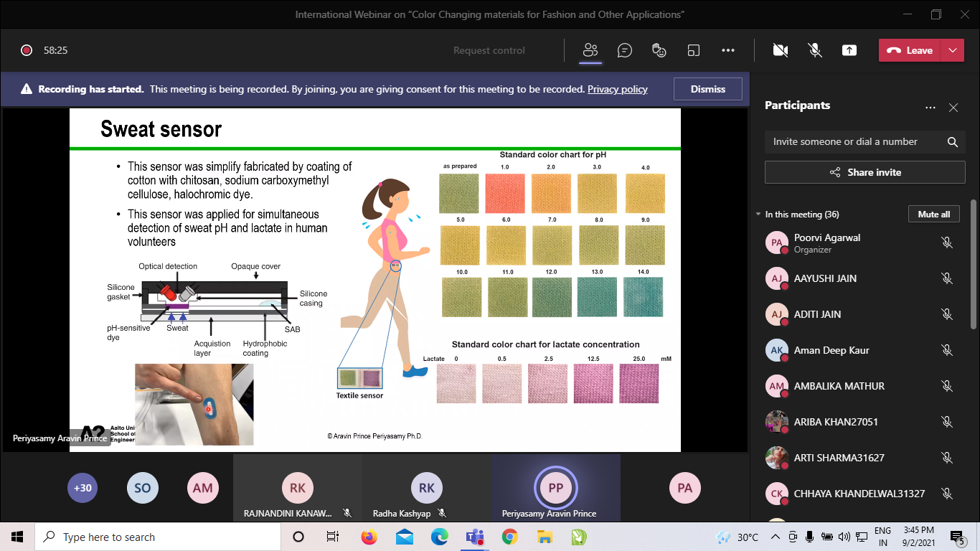Image resolution: width=980 pixels, height=551 pixels.
Task: Expand the Leave button dropdown arrow
Action: coord(952,50)
